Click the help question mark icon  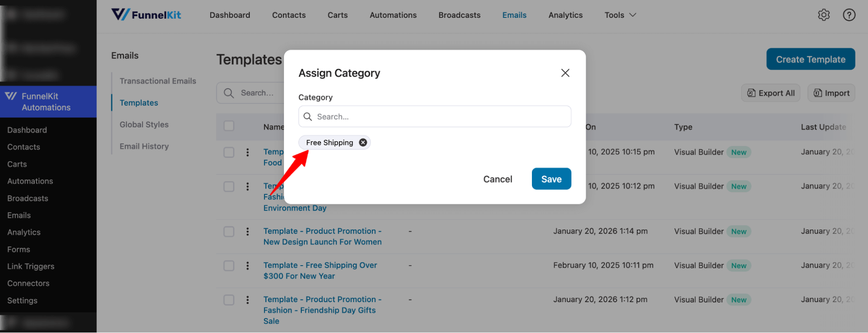[x=849, y=14]
